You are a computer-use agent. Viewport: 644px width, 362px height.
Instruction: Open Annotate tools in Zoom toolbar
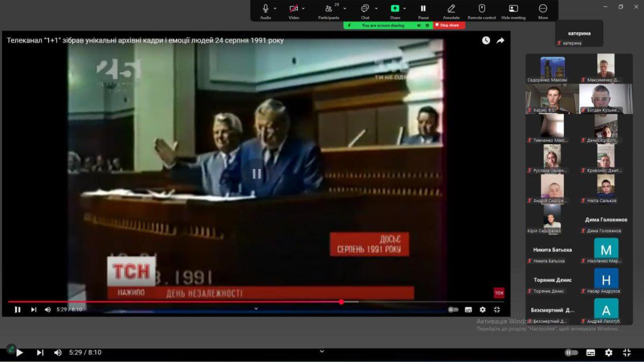[x=451, y=9]
